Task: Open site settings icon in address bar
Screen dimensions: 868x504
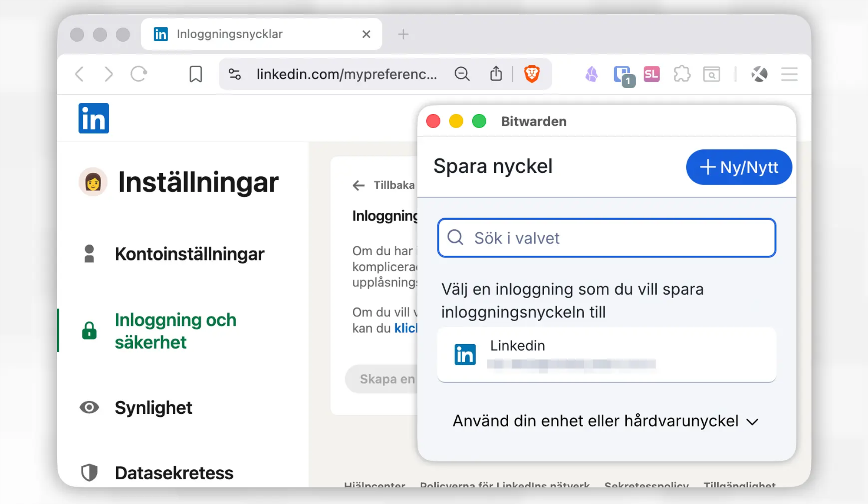Action: click(x=235, y=74)
